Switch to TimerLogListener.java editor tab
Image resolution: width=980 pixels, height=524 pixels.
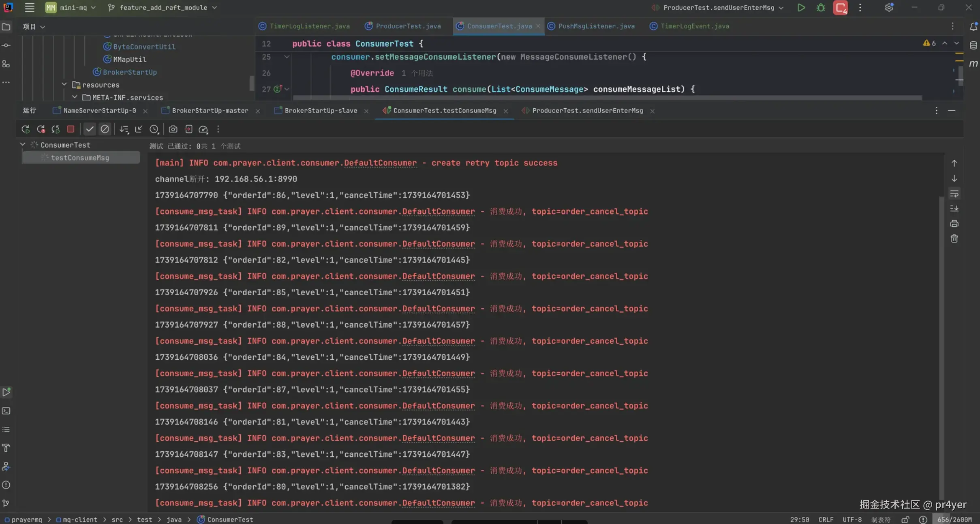(305, 26)
